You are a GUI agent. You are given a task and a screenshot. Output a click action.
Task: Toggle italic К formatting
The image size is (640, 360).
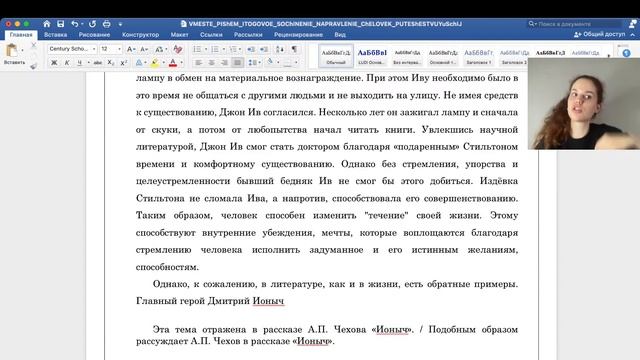click(67, 63)
